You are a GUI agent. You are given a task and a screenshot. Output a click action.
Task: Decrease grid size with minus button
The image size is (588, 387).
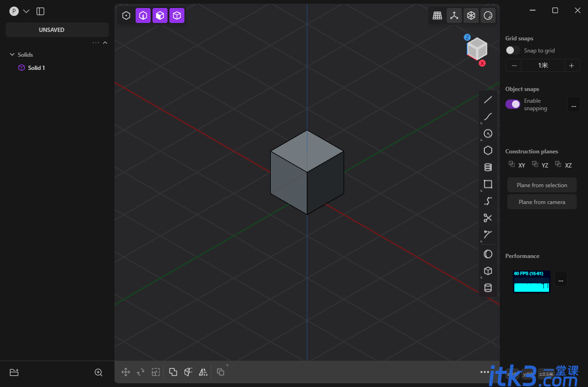point(514,66)
